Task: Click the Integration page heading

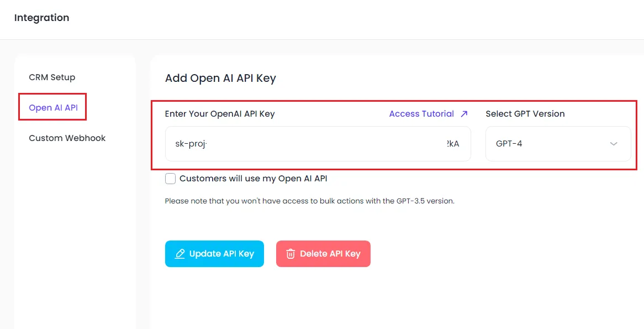Action: click(x=42, y=18)
